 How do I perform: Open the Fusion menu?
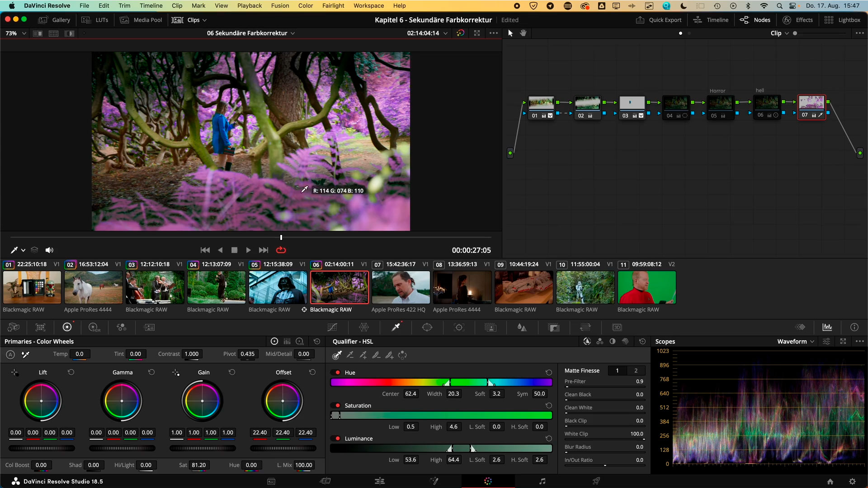[x=280, y=6]
